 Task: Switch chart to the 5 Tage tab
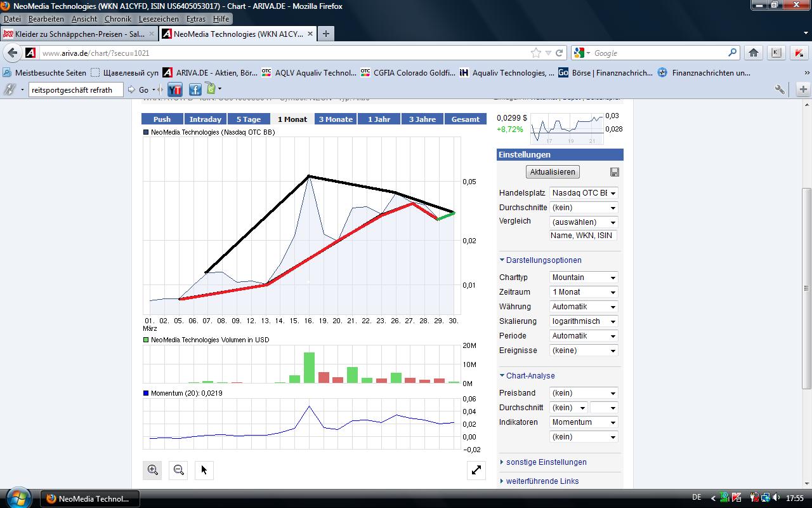point(249,119)
